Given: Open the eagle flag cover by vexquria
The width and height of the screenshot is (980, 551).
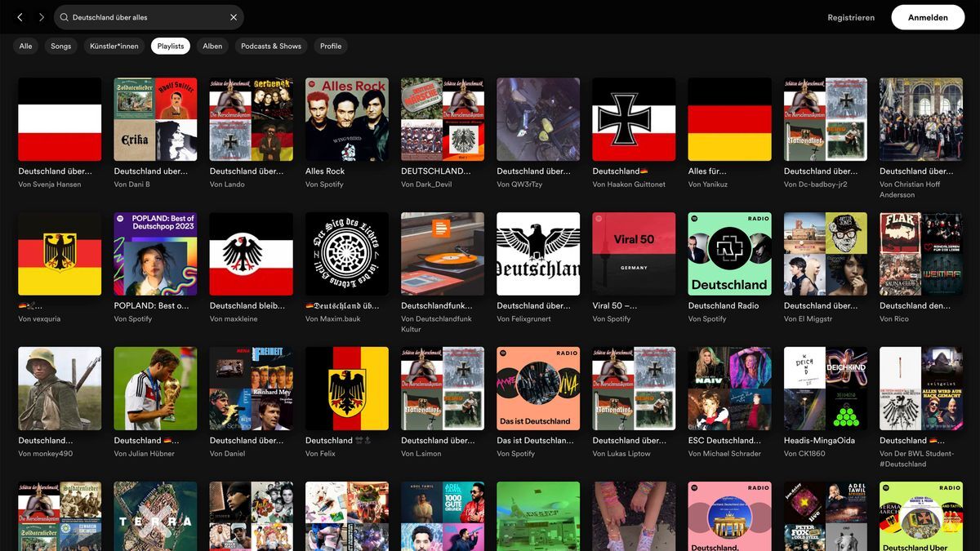Looking at the screenshot, I should 60,254.
